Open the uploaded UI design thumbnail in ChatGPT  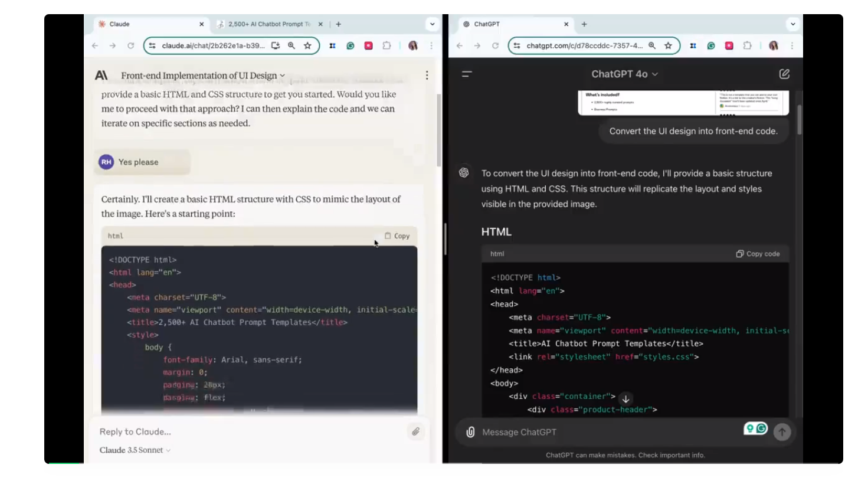[x=683, y=103]
